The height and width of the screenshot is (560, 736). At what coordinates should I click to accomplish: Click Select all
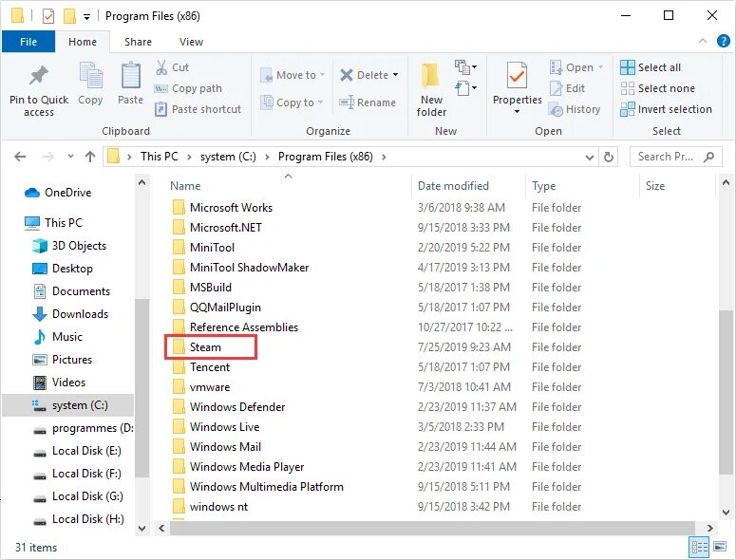click(651, 67)
